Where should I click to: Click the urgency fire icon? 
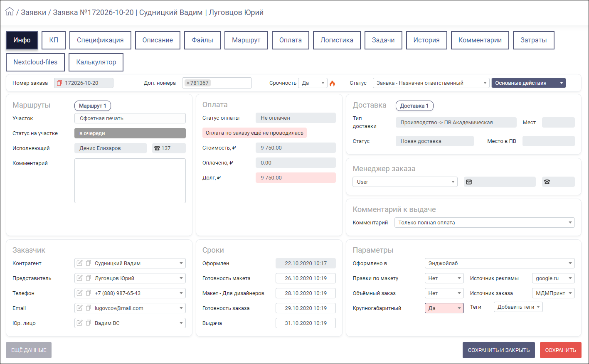(x=332, y=83)
